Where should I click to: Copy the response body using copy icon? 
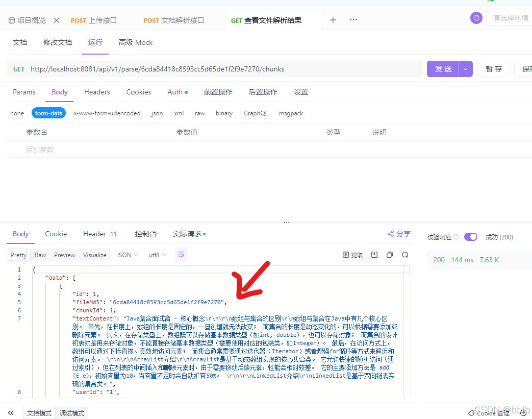389,254
